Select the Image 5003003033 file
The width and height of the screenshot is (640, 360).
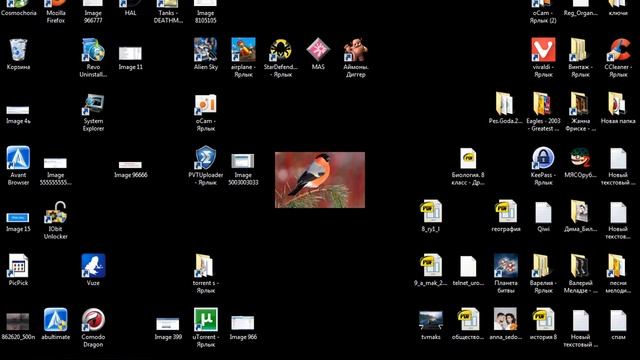point(243,161)
